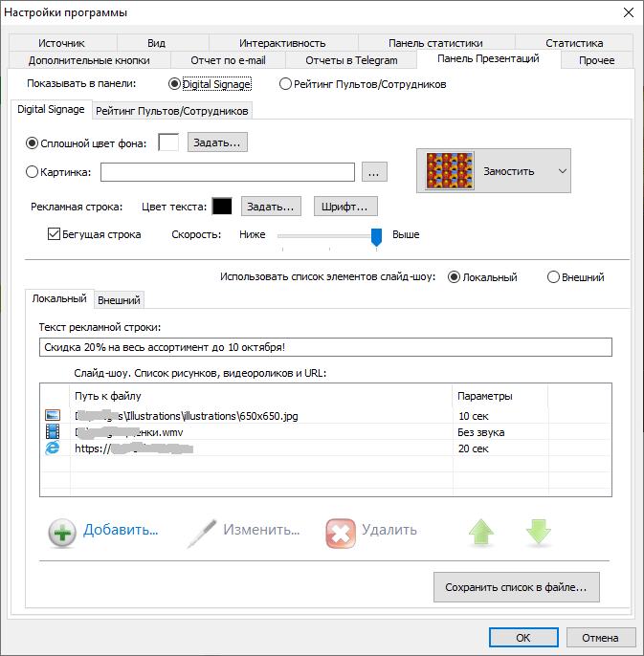Choose Рейтинг Пультов/Сотрудников radio option
This screenshot has height=656, width=644.
[x=285, y=84]
